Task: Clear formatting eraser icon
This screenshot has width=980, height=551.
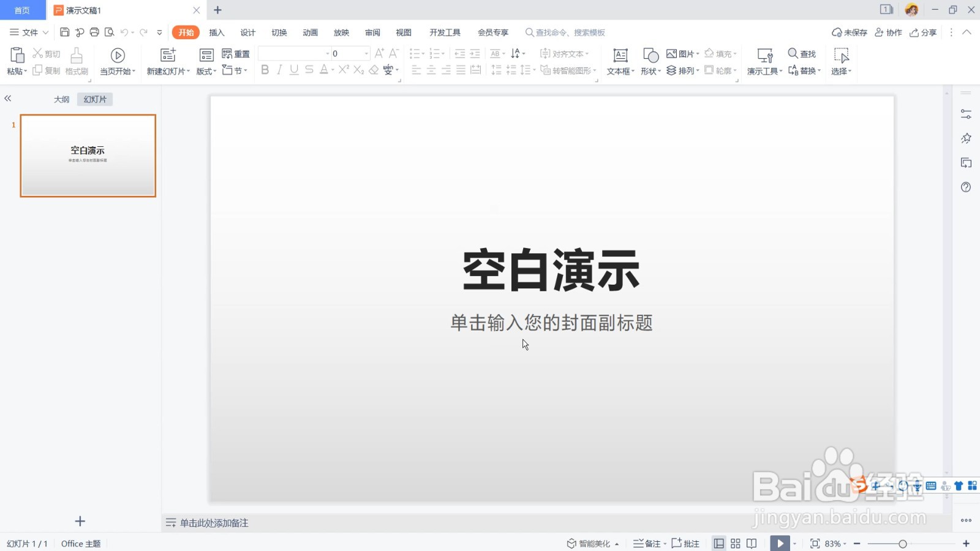Action: 374,70
